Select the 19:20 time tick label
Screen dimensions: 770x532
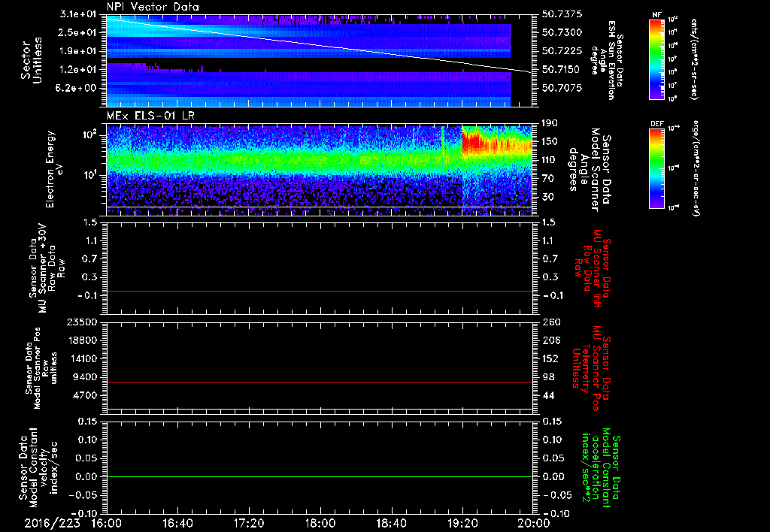[462, 523]
